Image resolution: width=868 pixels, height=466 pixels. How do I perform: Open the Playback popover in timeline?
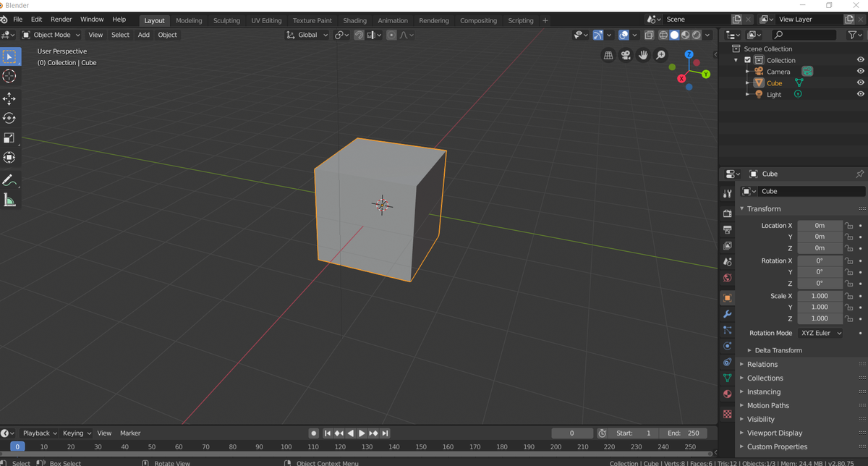coord(40,433)
